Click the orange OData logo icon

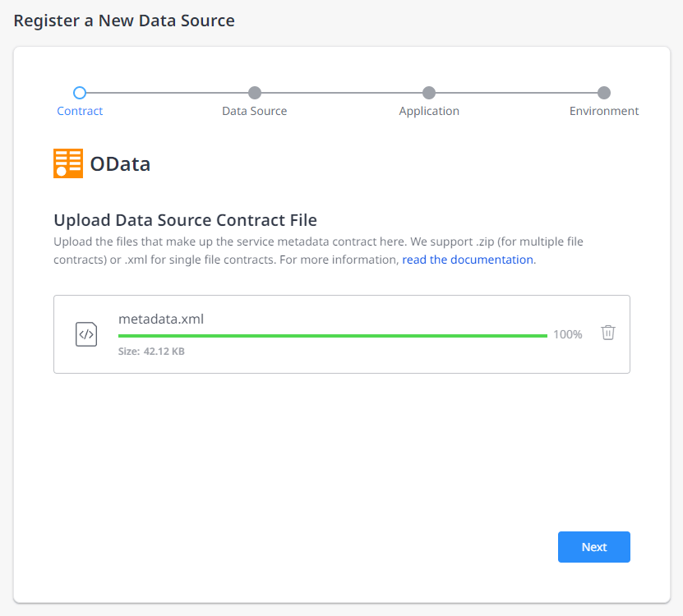tap(68, 163)
